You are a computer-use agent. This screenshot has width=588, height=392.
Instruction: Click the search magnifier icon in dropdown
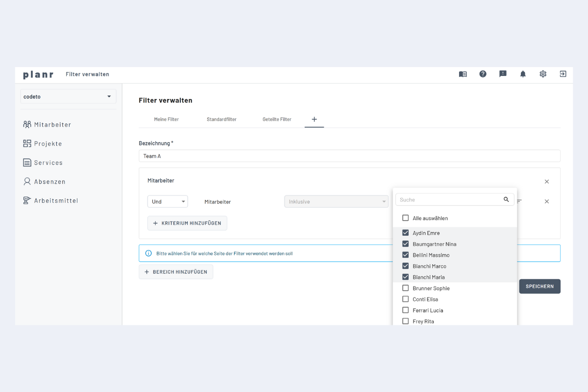[506, 199]
